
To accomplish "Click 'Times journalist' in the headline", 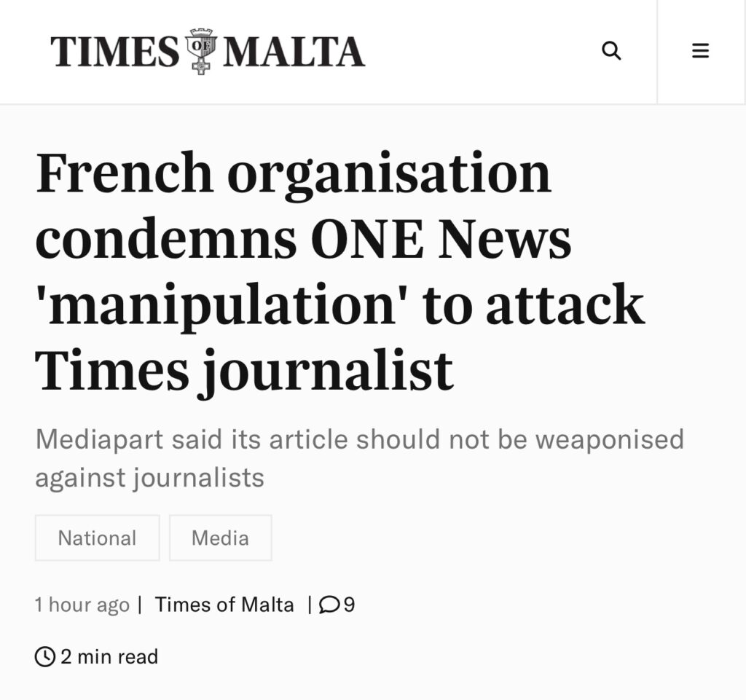I will 244,371.
